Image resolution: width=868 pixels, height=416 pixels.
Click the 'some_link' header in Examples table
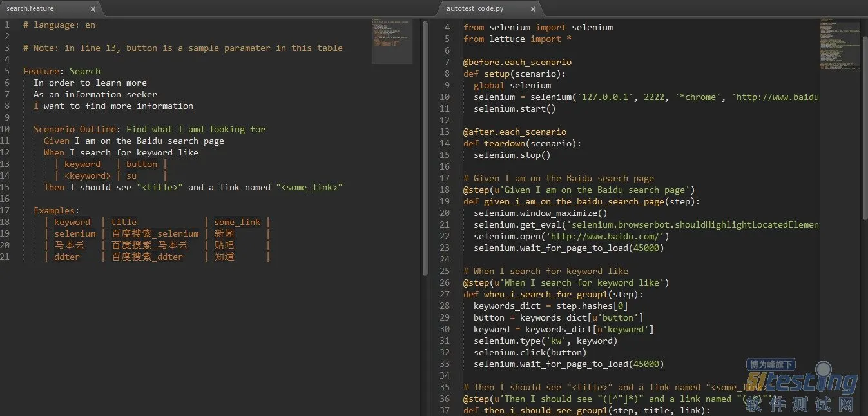click(237, 222)
